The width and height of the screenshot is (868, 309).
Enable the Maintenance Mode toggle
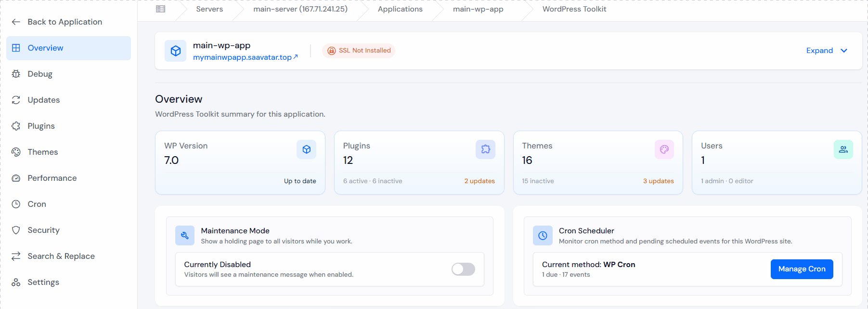(463, 269)
